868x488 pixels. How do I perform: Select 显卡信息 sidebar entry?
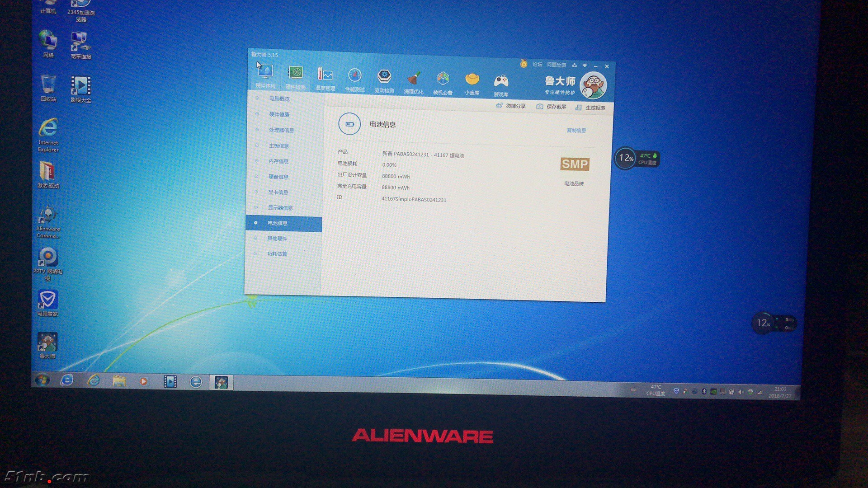coord(278,192)
